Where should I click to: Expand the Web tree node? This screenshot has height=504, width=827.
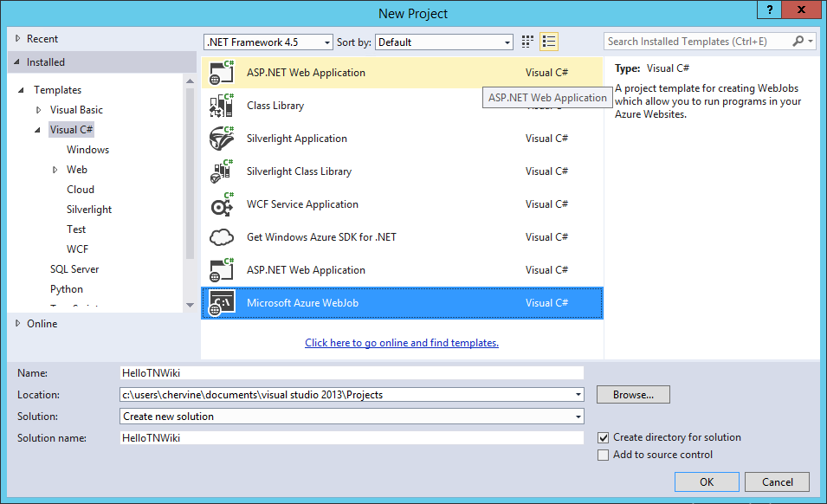pos(55,170)
